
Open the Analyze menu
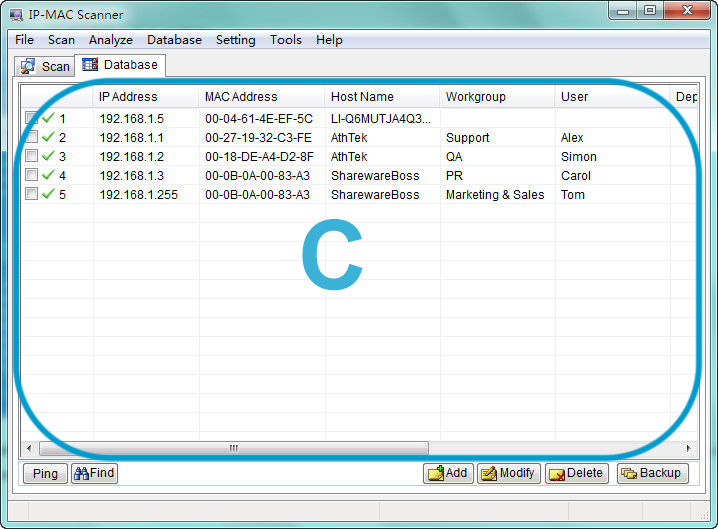click(110, 40)
